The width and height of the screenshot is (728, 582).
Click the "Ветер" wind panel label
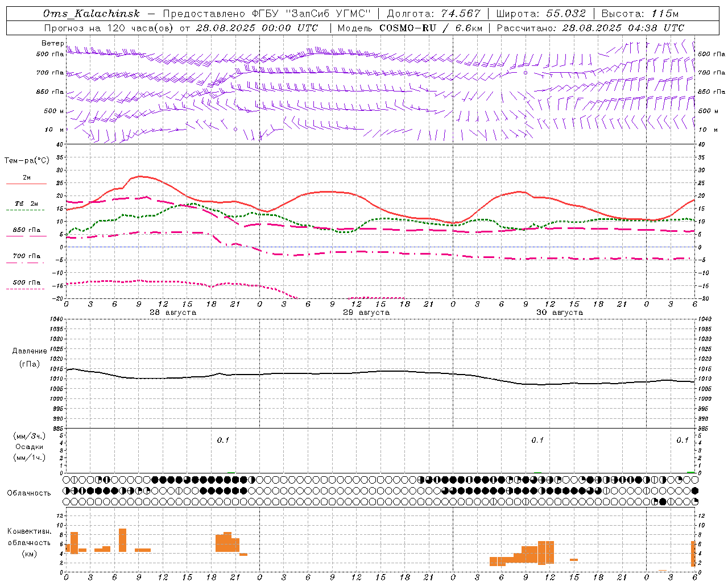(x=53, y=43)
